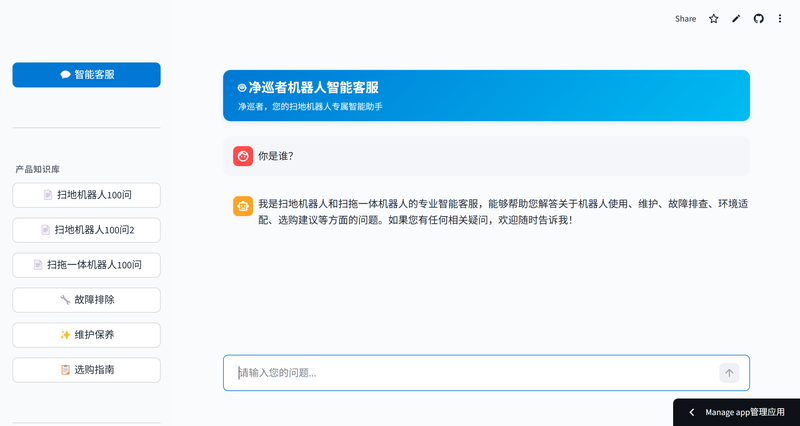Select the 选购指南 option
Screen dimensions: 800x426
[x=86, y=370]
